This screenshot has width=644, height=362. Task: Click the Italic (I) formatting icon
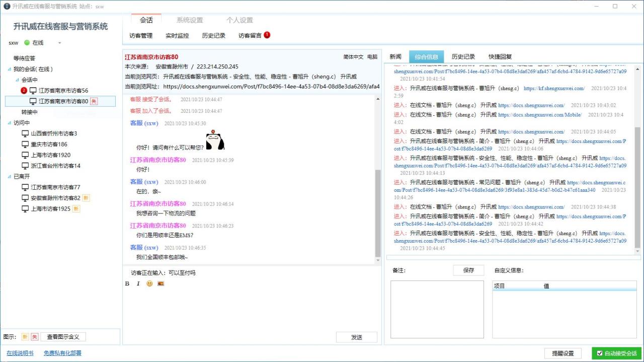[x=138, y=283]
